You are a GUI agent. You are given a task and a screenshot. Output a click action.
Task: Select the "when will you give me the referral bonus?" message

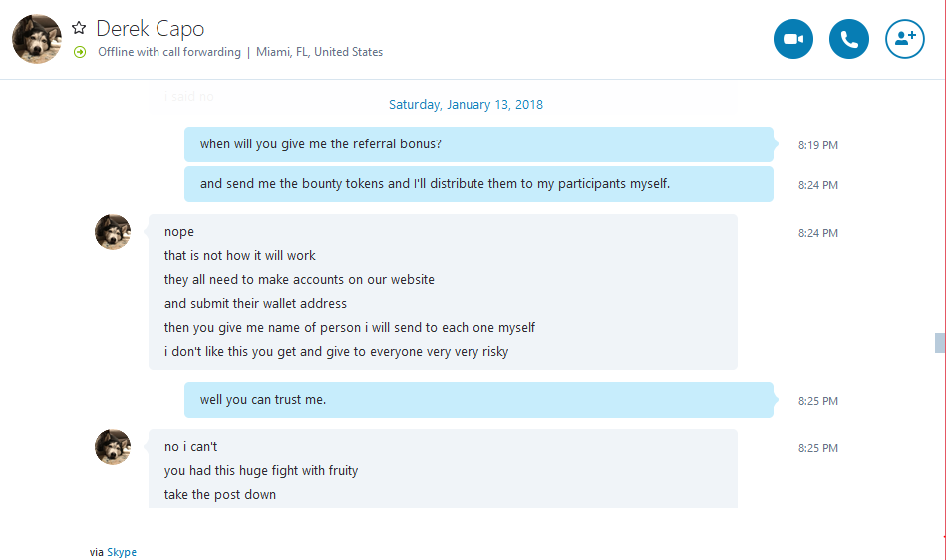[478, 144]
